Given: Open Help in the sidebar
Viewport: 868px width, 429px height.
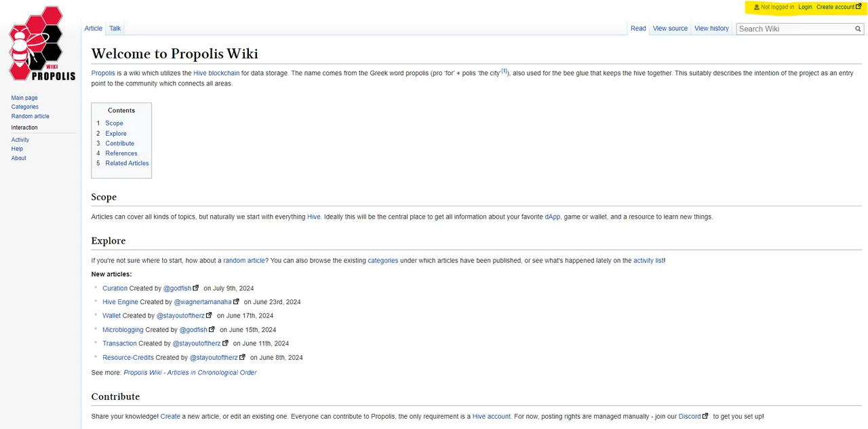Looking at the screenshot, I should point(17,149).
